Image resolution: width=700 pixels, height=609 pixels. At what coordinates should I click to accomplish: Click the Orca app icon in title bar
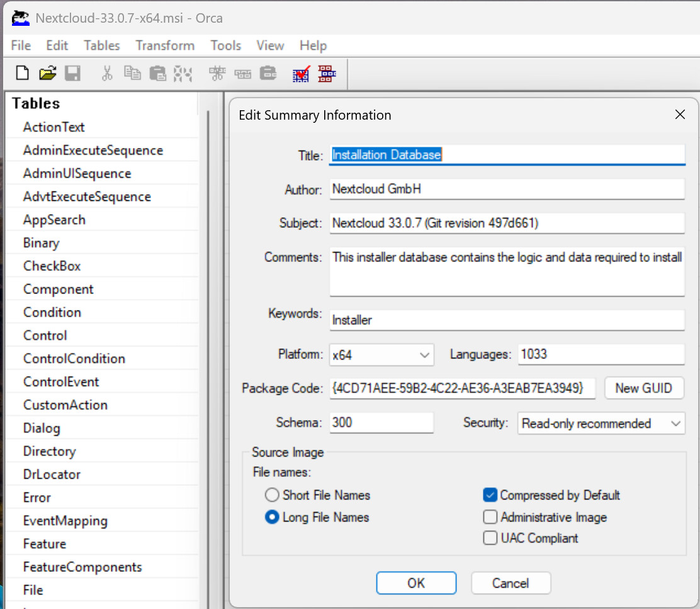(21, 18)
